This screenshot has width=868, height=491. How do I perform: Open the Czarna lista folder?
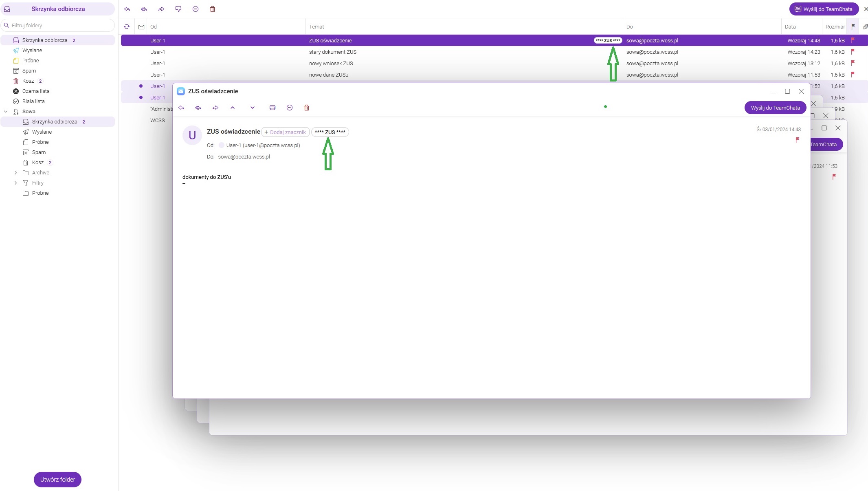(x=36, y=91)
